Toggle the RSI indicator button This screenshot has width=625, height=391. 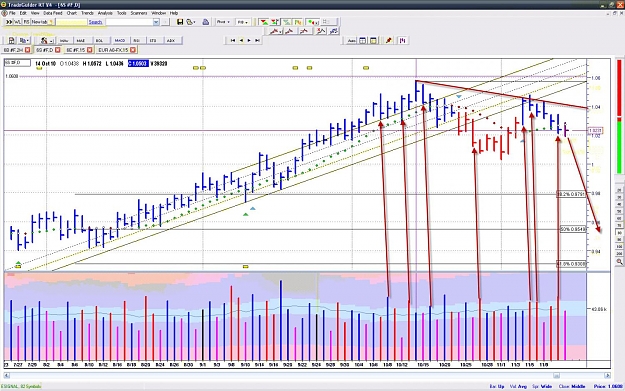(x=137, y=40)
